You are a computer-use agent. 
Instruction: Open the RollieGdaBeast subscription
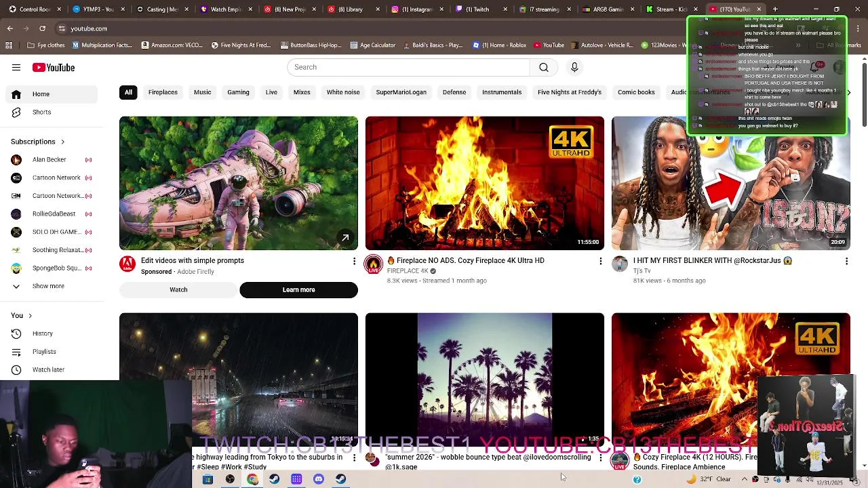[52, 214]
